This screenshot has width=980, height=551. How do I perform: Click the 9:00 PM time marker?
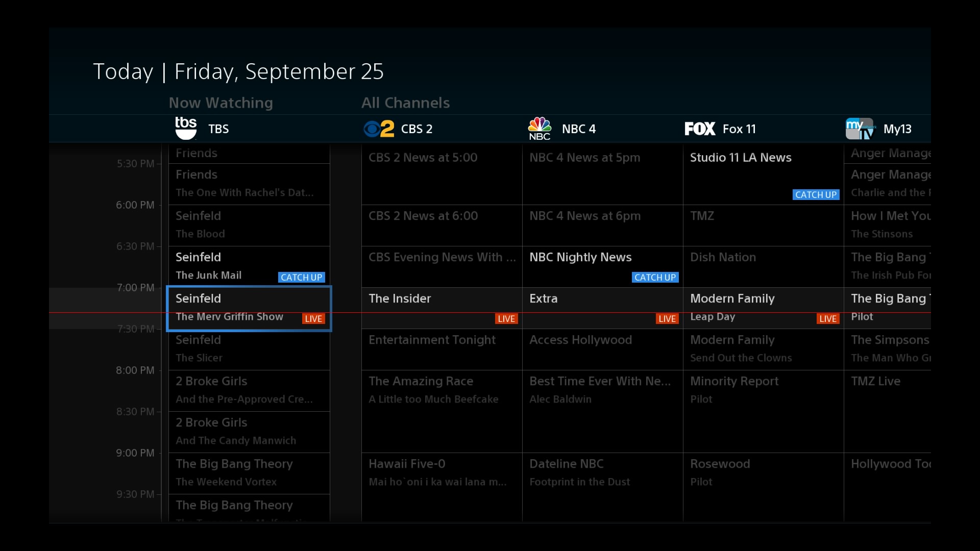pyautogui.click(x=135, y=453)
